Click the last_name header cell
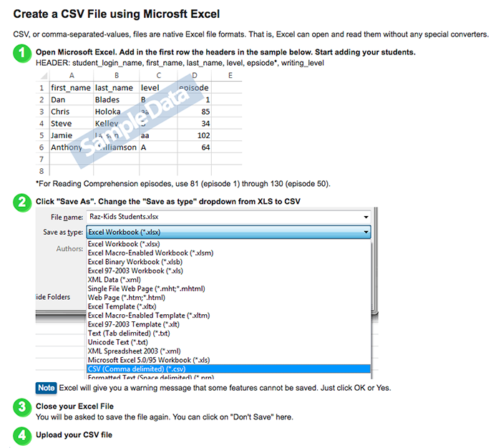 [116, 88]
